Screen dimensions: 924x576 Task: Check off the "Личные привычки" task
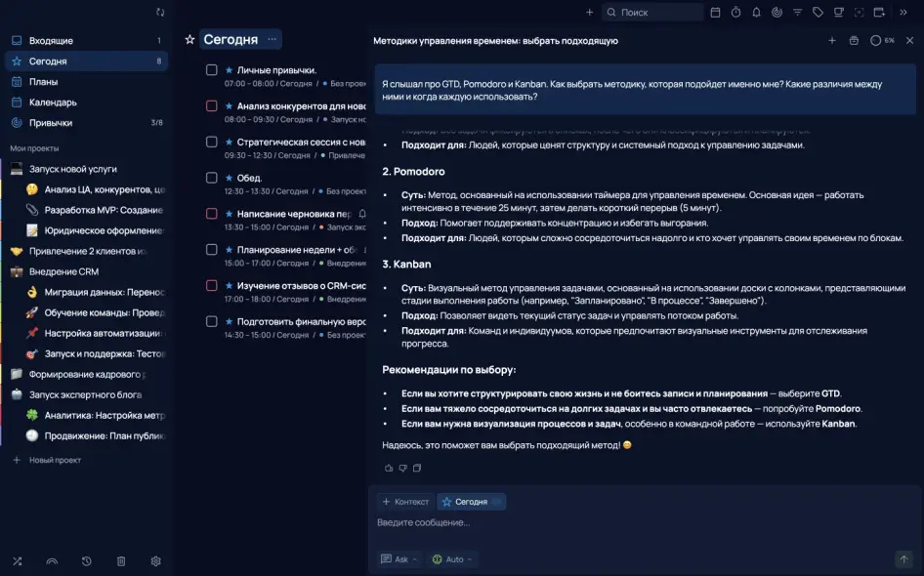point(211,70)
